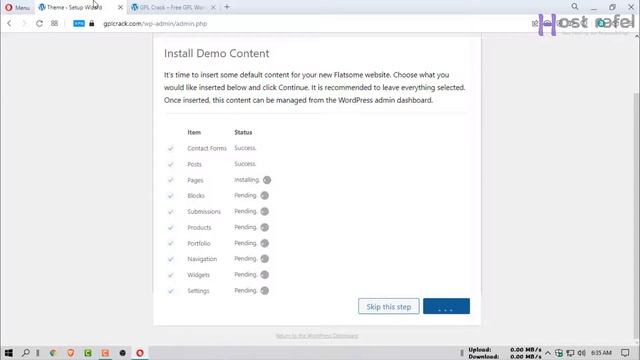Click the Settings pending spinner icon
The width and height of the screenshot is (640, 360).
tap(264, 291)
